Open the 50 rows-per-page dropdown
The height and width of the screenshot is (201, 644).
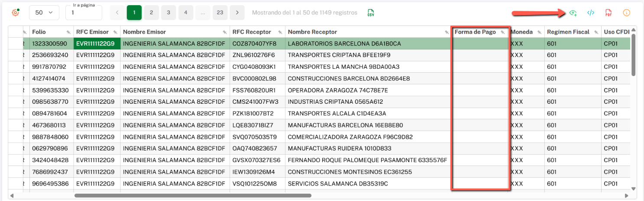[44, 13]
